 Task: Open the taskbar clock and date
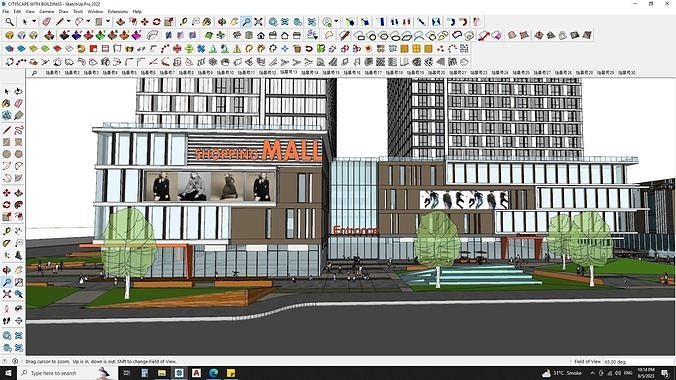point(645,373)
